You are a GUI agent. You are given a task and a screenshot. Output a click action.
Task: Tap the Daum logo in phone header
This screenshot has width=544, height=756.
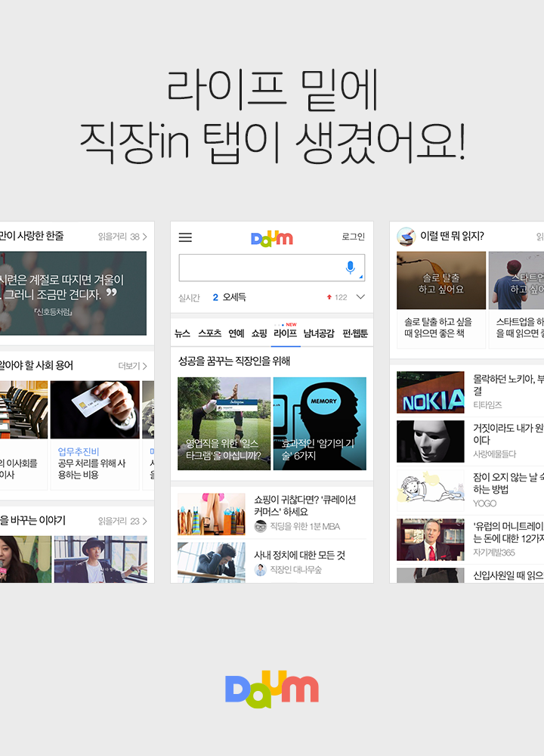click(x=272, y=238)
